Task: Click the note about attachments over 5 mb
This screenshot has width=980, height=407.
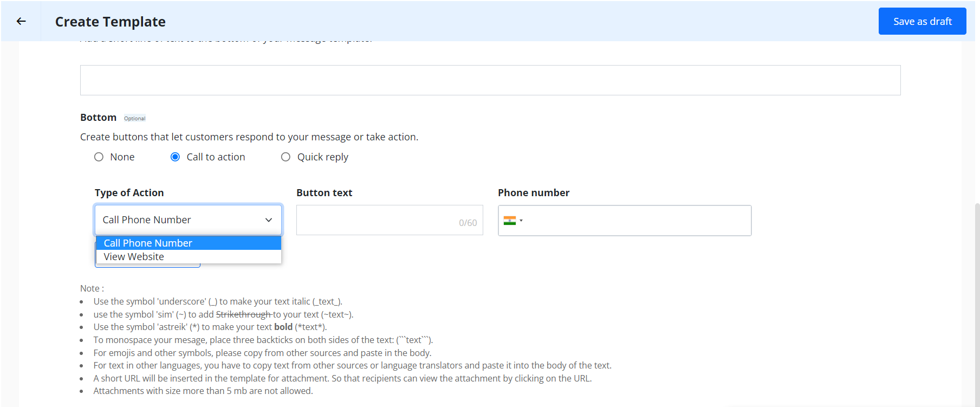Action: (203, 391)
